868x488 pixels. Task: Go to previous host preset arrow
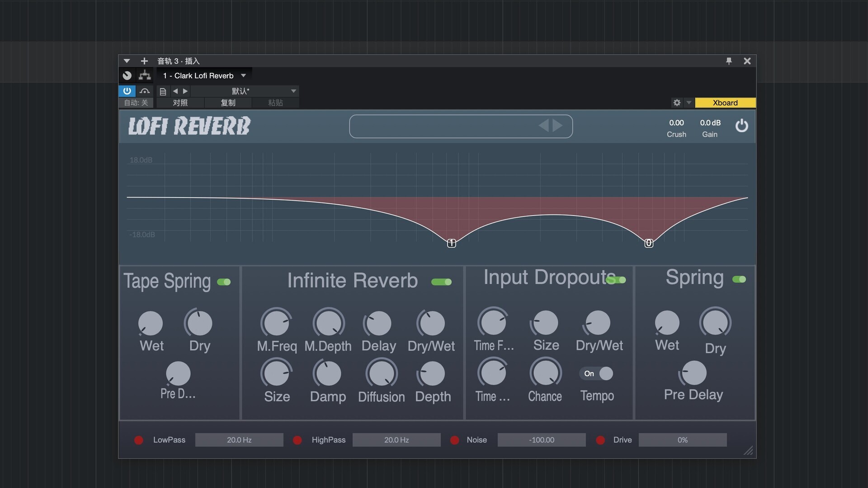tap(175, 91)
